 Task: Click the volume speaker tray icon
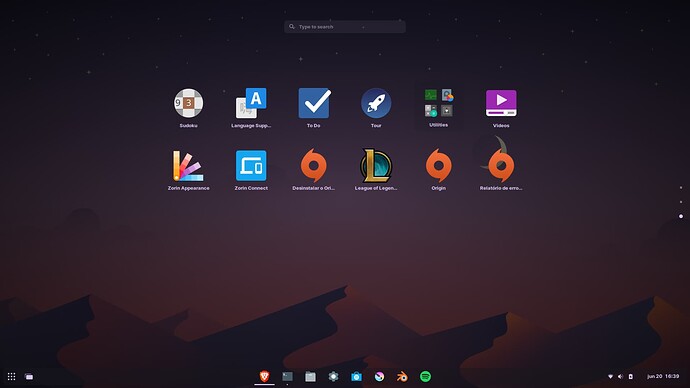[x=620, y=377]
